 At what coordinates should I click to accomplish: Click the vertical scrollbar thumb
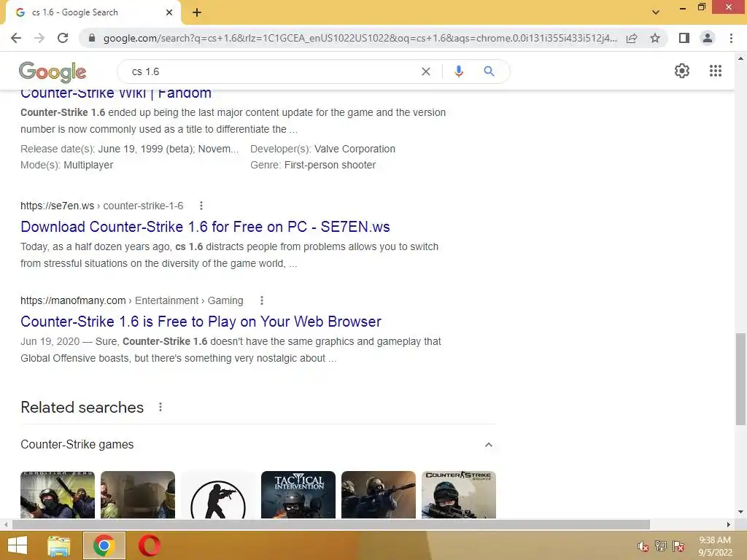pos(740,379)
